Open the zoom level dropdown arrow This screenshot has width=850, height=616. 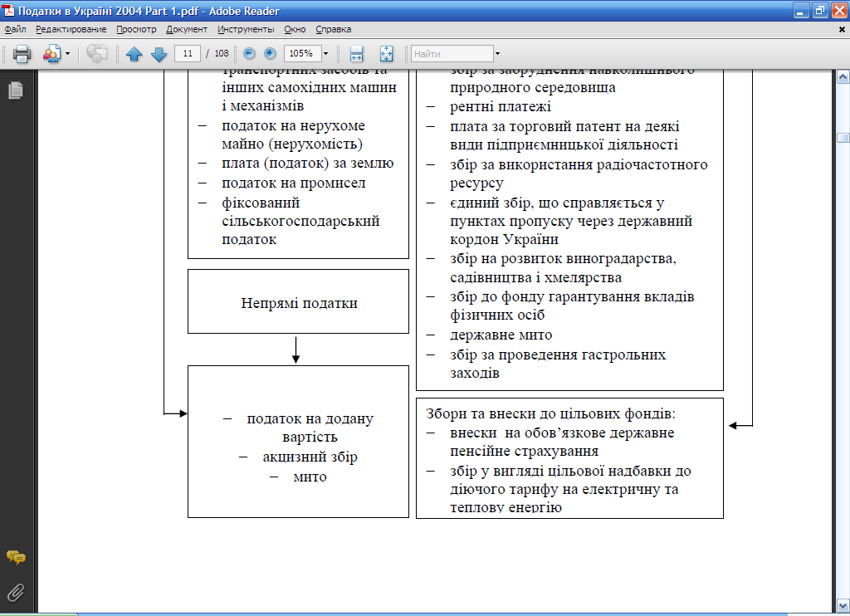[x=325, y=54]
